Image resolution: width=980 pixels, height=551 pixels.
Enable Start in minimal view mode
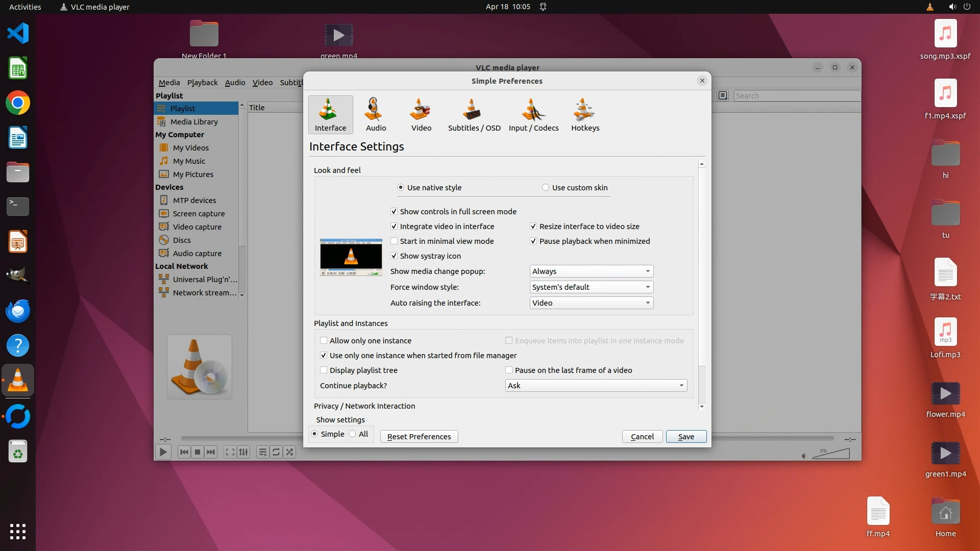394,241
